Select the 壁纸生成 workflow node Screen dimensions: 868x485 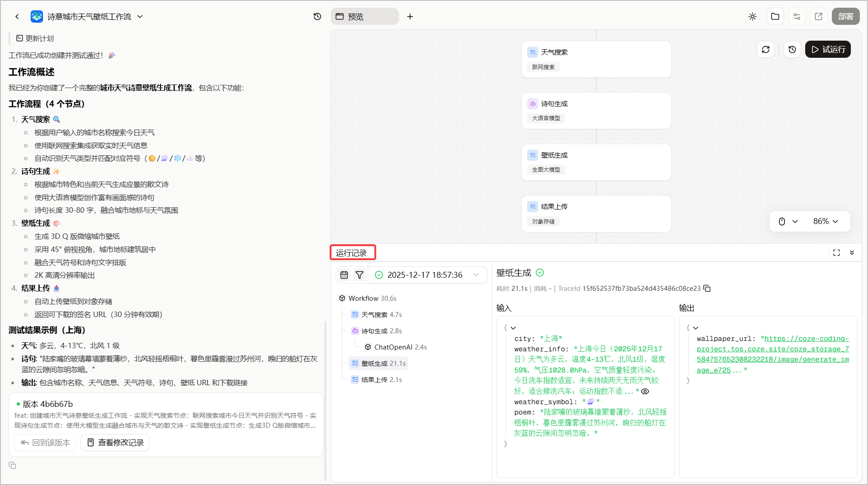point(596,162)
